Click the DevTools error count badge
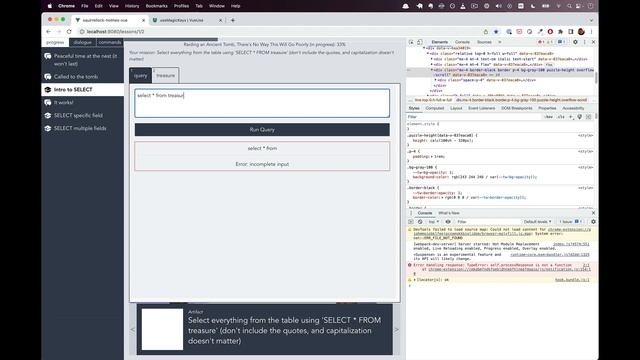The image size is (640, 360). [x=542, y=42]
